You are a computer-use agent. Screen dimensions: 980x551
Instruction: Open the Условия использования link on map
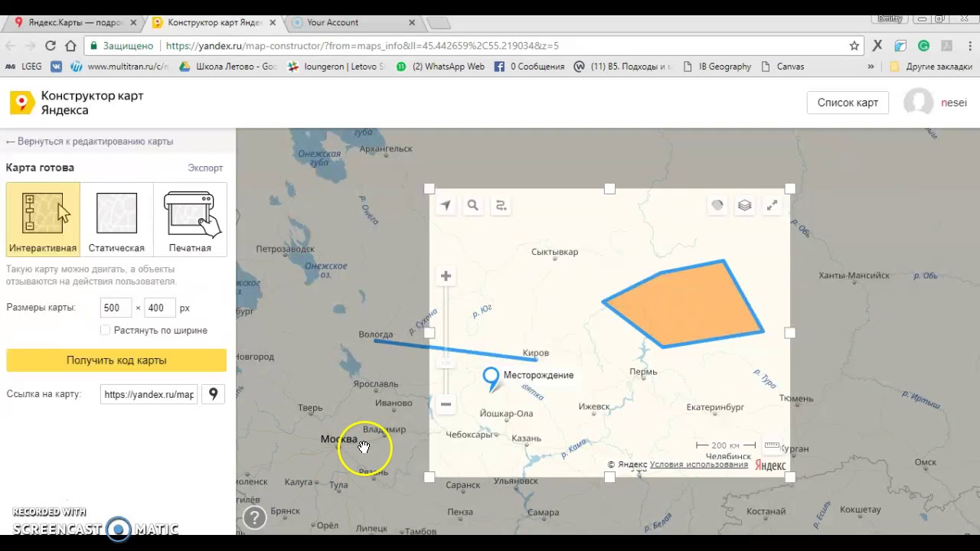point(698,465)
